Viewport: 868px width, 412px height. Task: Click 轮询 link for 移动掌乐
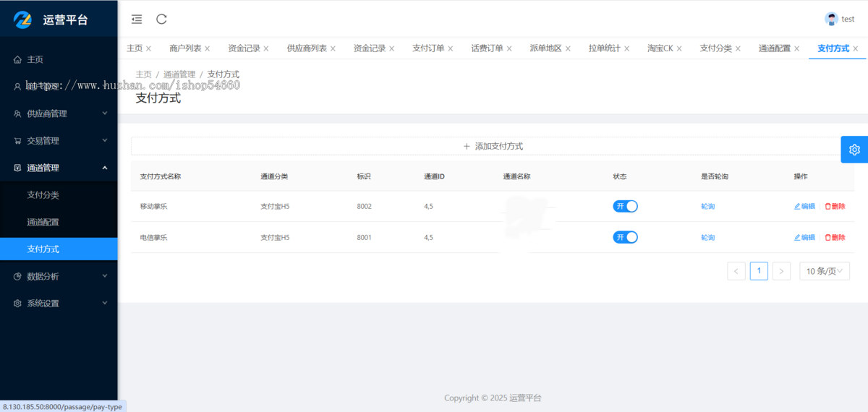pos(707,206)
